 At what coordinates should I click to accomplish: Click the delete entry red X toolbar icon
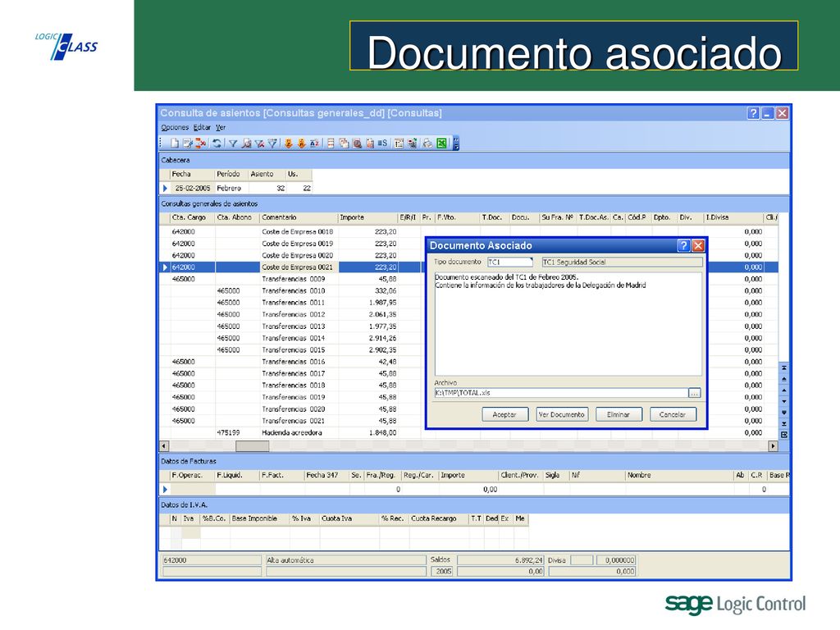(x=200, y=143)
